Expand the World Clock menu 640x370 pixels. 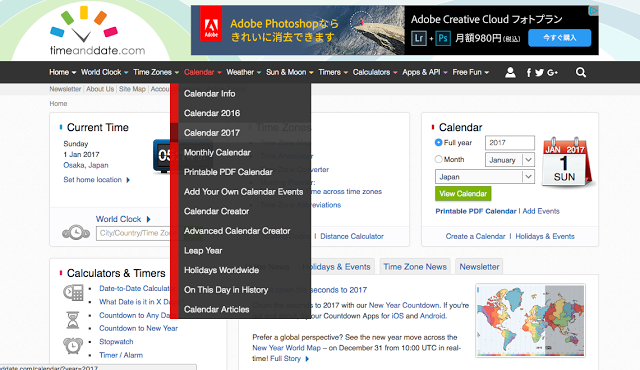104,72
